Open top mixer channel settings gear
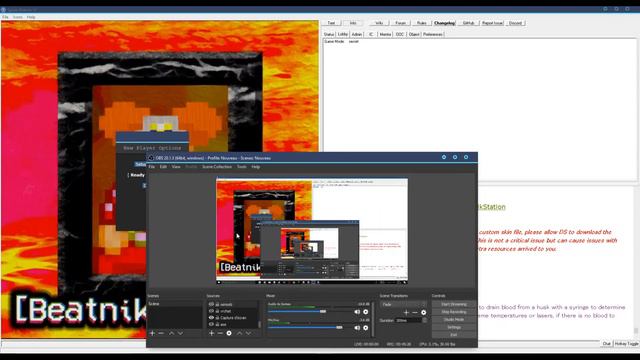Viewport: 640px width, 360px height. pyautogui.click(x=366, y=312)
